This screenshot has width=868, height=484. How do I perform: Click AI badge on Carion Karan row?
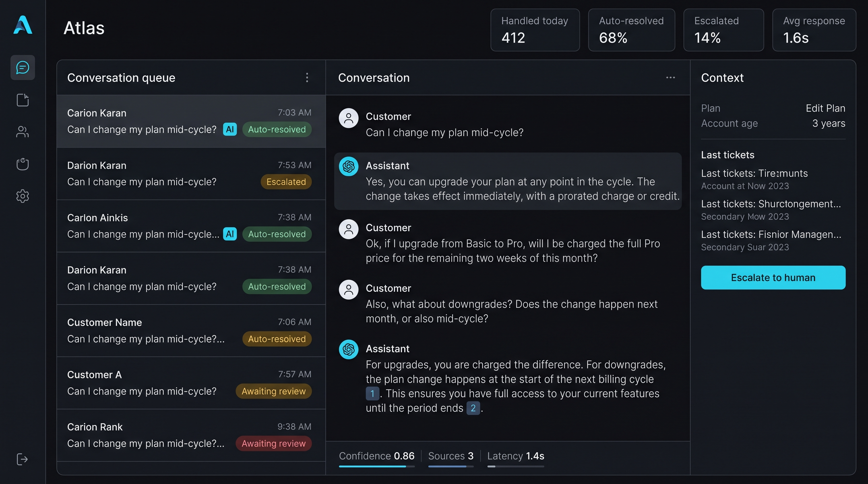(230, 129)
